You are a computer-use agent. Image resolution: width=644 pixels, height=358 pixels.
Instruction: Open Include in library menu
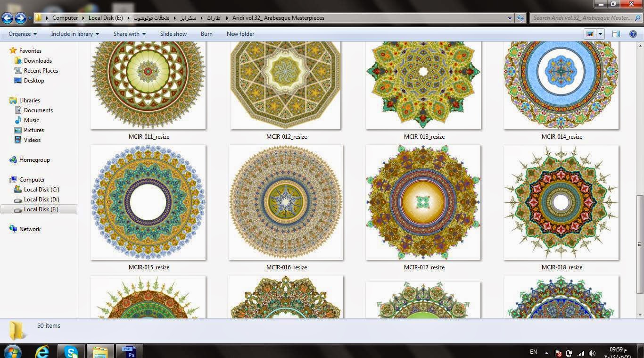(x=75, y=34)
